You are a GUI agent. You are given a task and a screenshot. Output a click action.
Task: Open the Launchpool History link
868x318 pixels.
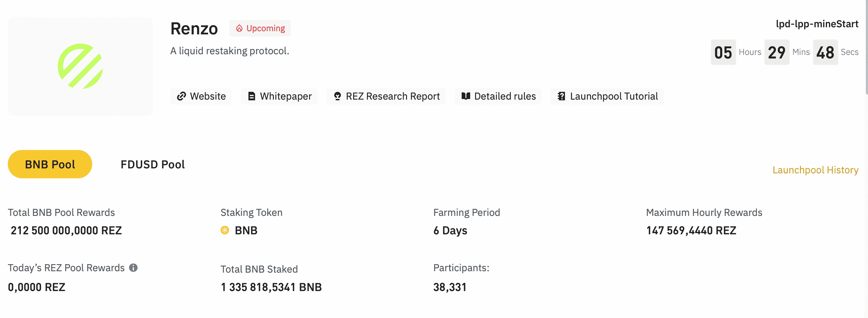[x=815, y=170]
